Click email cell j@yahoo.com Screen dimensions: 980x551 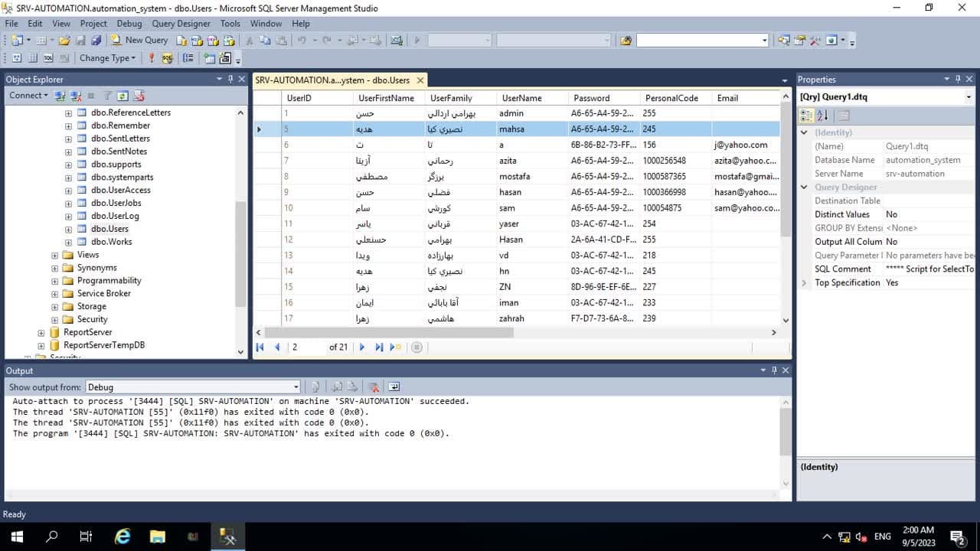point(746,145)
